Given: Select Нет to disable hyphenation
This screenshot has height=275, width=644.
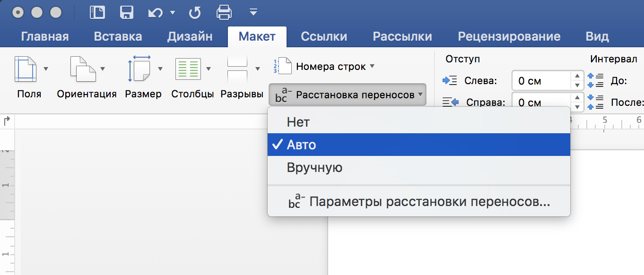Looking at the screenshot, I should [298, 122].
